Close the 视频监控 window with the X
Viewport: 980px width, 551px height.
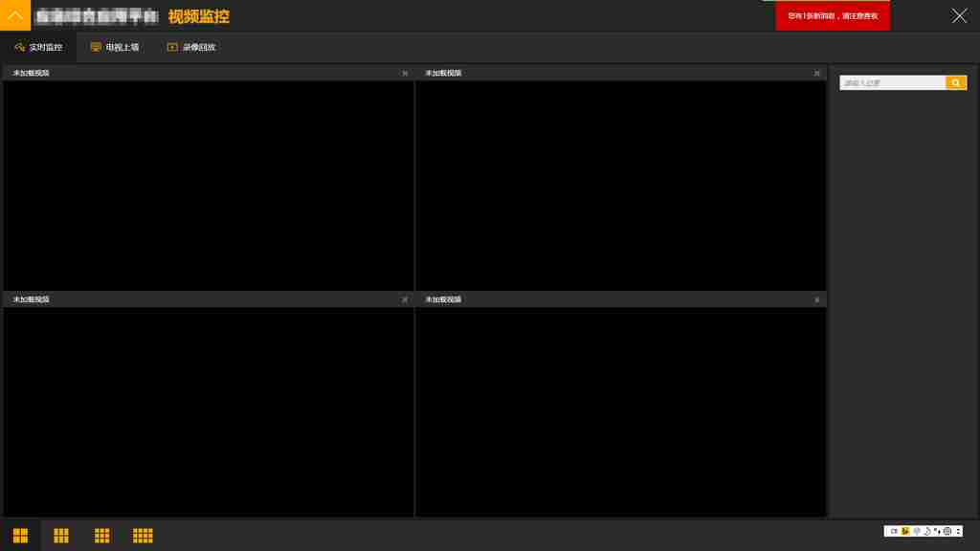(959, 15)
